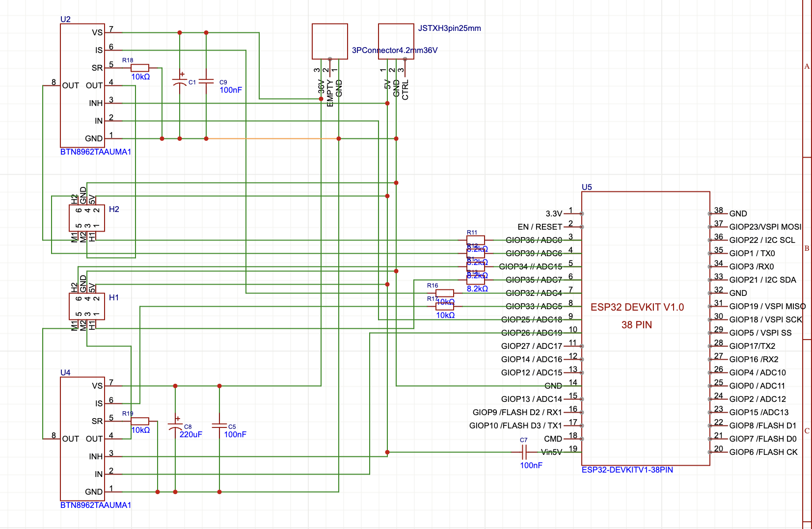812x529 pixels.
Task: Click the GIOP12 / ADC15 pin label
Action: click(x=532, y=372)
